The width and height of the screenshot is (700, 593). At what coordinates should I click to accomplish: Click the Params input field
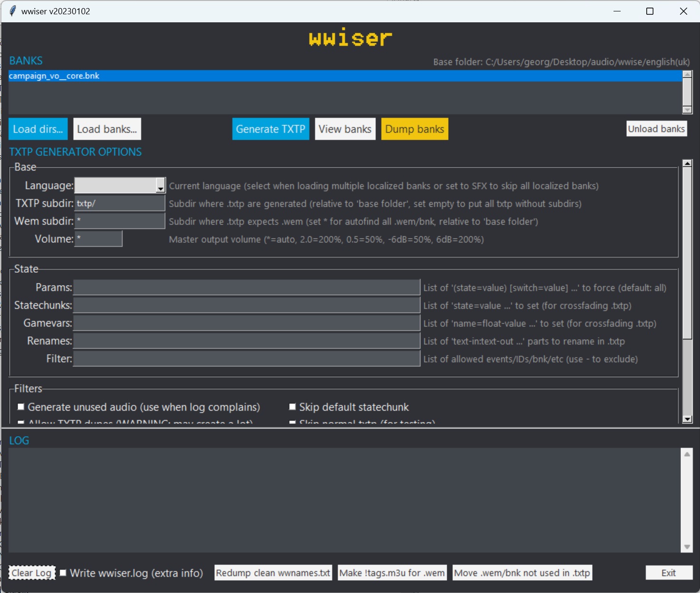[x=247, y=287]
